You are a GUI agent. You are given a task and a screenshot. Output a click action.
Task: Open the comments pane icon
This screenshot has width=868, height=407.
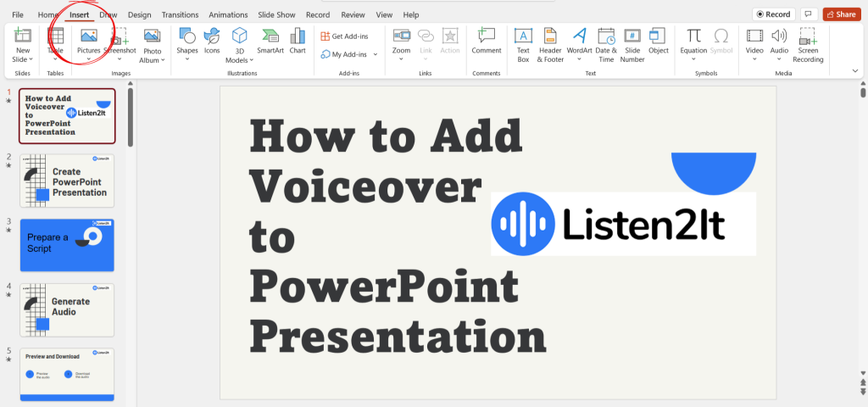(809, 14)
